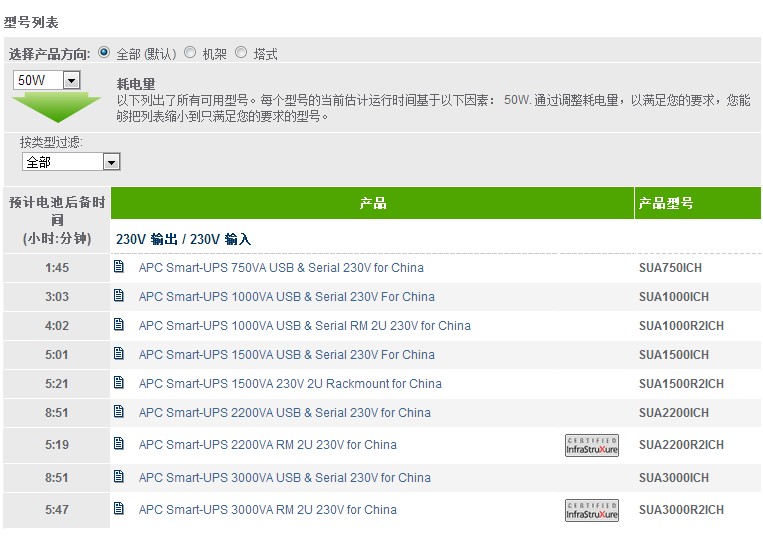Click the 耗电量 heading

pos(136,84)
